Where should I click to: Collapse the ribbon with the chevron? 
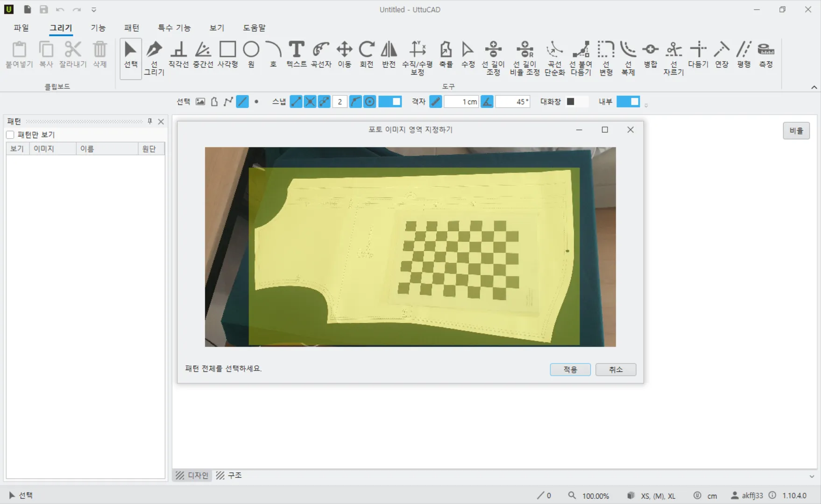pyautogui.click(x=814, y=87)
